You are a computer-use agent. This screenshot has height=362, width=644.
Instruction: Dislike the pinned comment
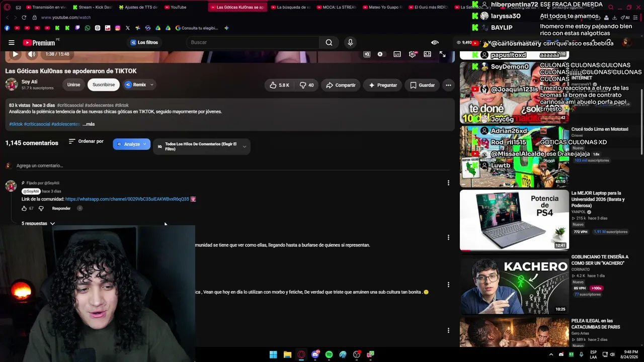[41, 208]
